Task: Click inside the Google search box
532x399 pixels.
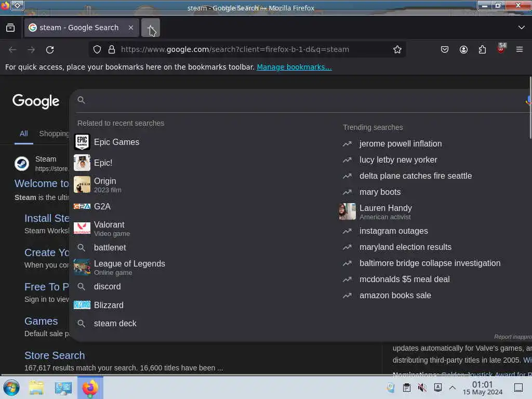Action: [302, 100]
